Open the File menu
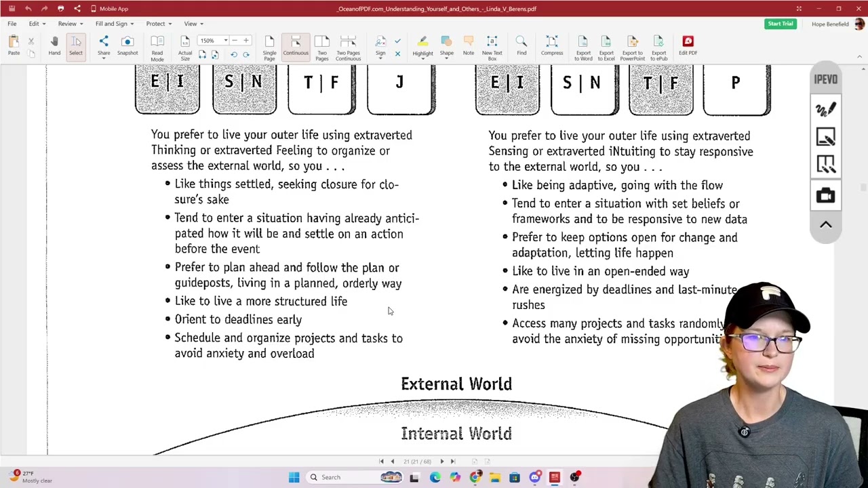 pos(12,24)
